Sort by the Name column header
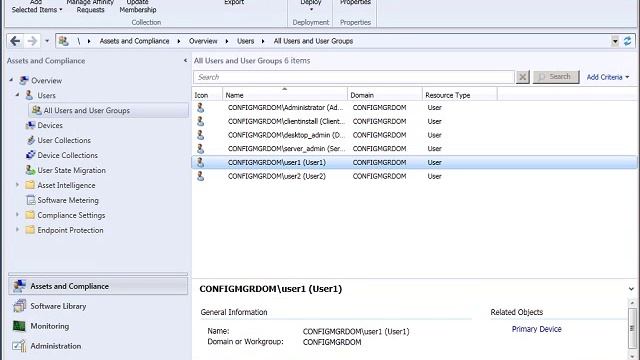Screen dimensions: 640x360 285,95
